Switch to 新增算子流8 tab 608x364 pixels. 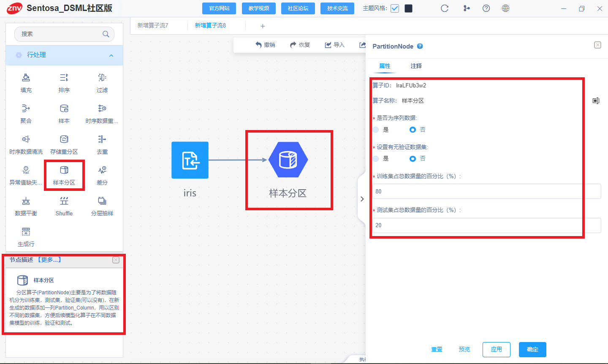(x=210, y=26)
